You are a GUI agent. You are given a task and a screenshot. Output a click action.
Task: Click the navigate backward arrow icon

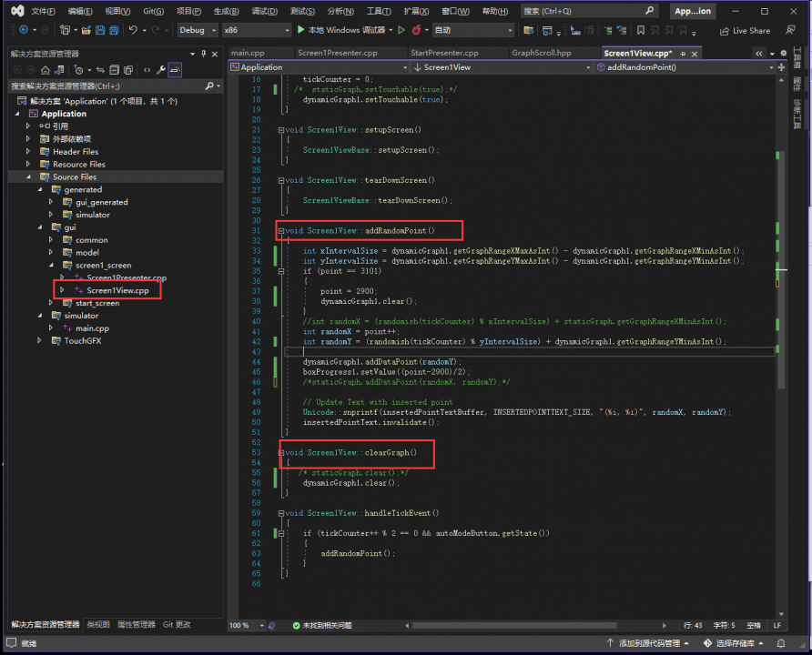point(24,30)
